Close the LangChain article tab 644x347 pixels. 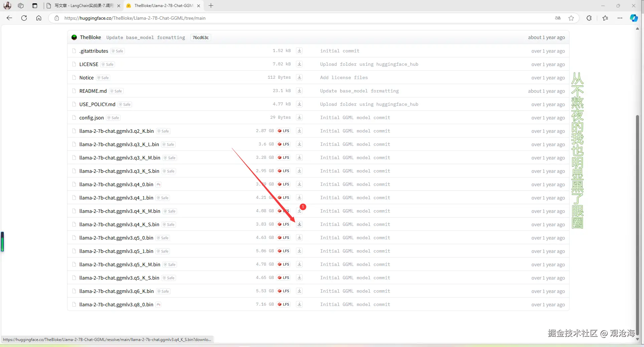click(119, 6)
